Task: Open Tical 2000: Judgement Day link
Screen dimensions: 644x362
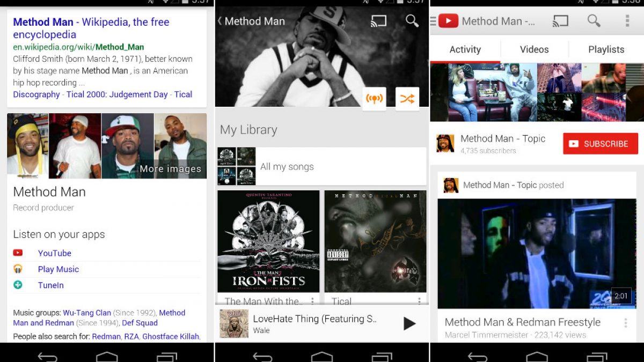Action: click(117, 94)
